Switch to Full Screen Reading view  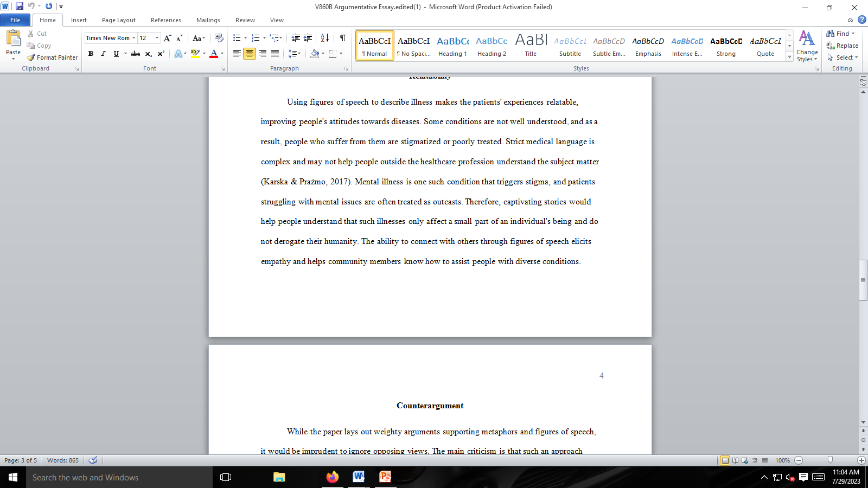735,460
